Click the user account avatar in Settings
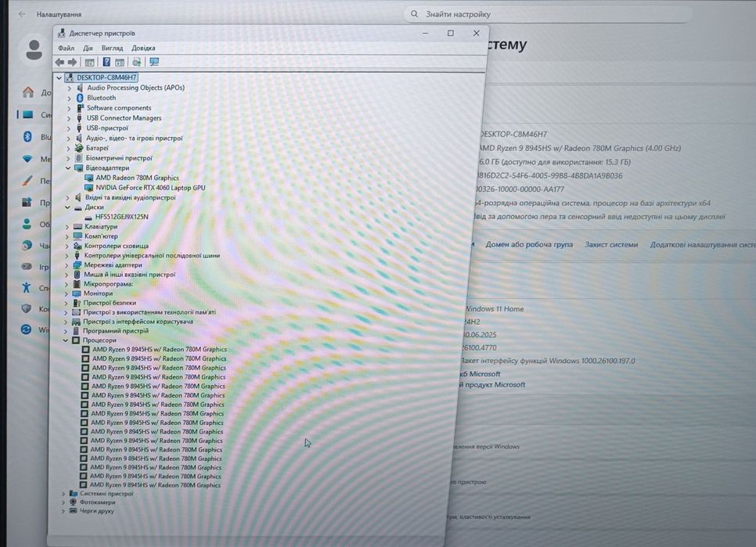The height and width of the screenshot is (547, 756). [x=34, y=49]
